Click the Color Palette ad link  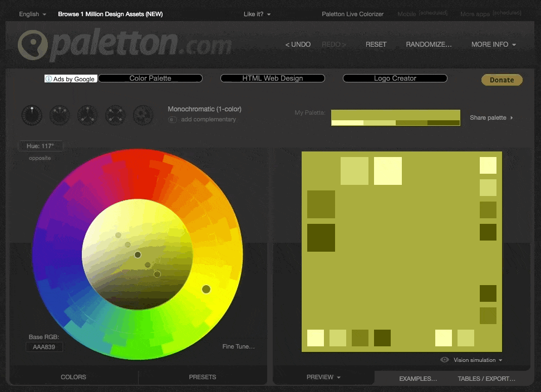(150, 79)
